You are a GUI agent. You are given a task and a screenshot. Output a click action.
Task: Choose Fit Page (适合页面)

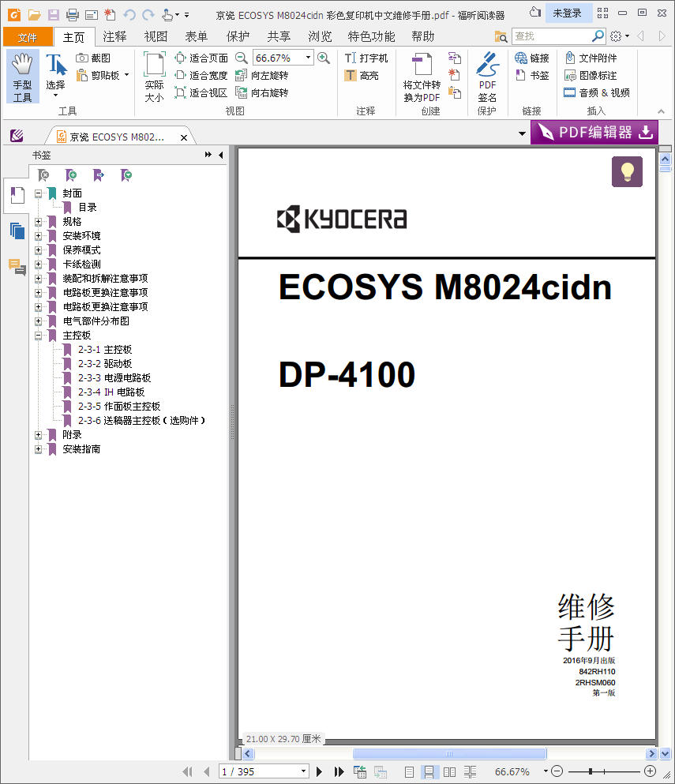[201, 58]
